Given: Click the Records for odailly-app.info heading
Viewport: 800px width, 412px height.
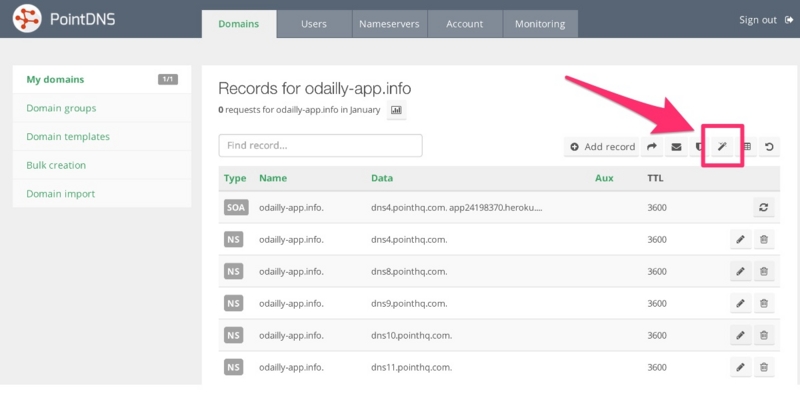Looking at the screenshot, I should point(314,89).
